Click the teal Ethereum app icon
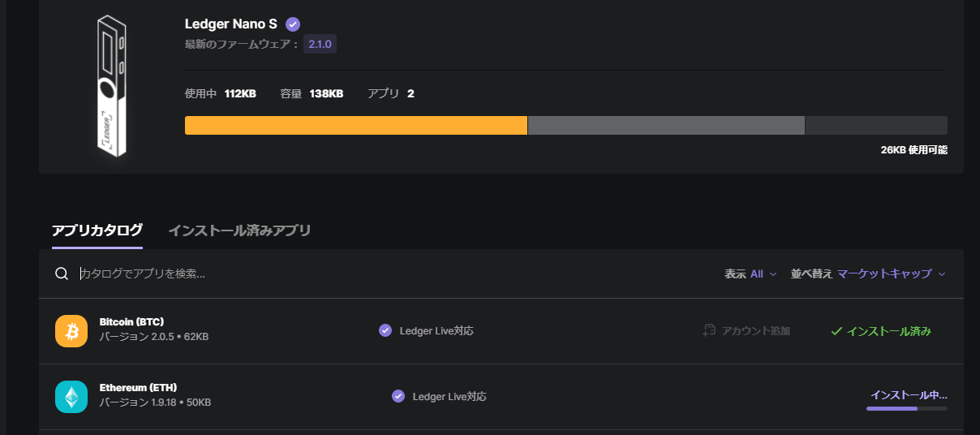This screenshot has height=435, width=980. click(71, 397)
